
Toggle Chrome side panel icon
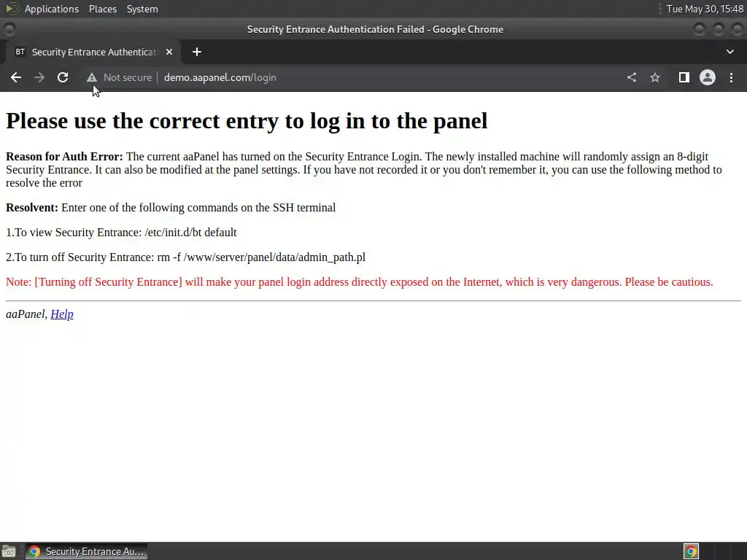click(684, 77)
